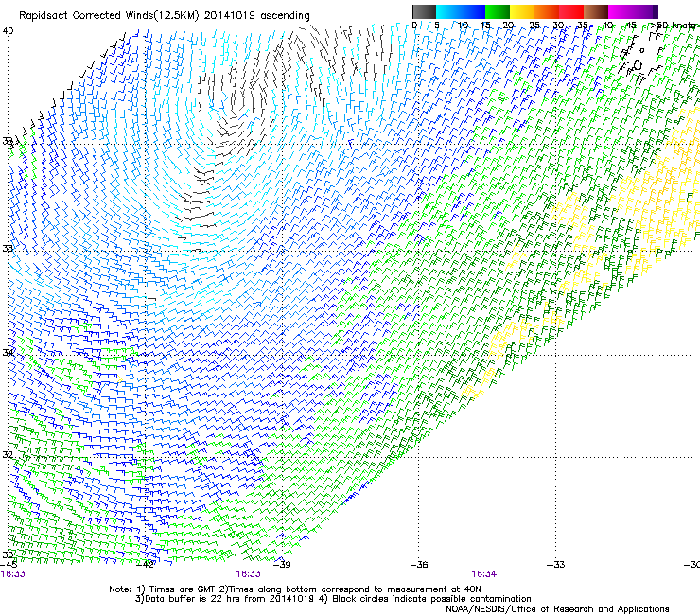Click the dark blue 10-15 knots segment
The height and width of the screenshot is (615, 700).
click(x=473, y=11)
